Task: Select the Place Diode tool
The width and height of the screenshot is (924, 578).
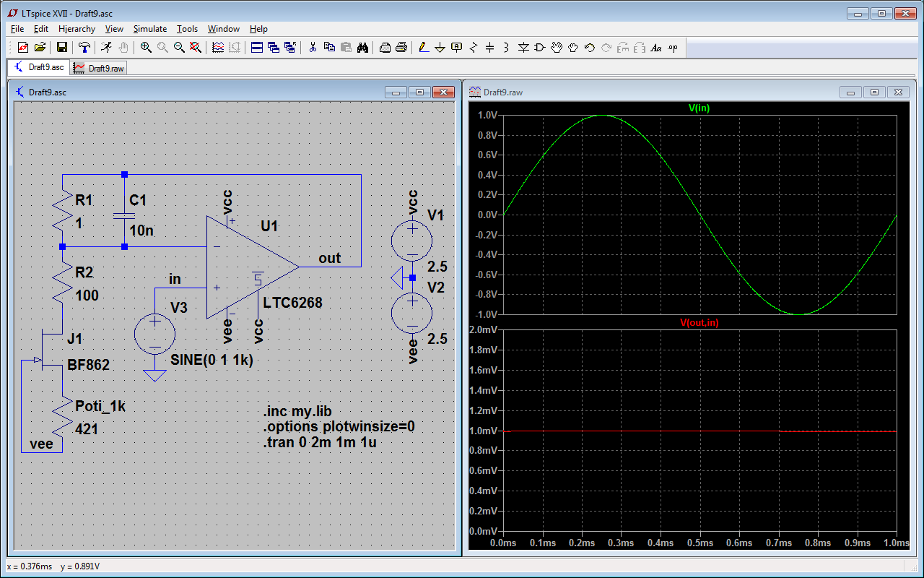Action: point(523,48)
